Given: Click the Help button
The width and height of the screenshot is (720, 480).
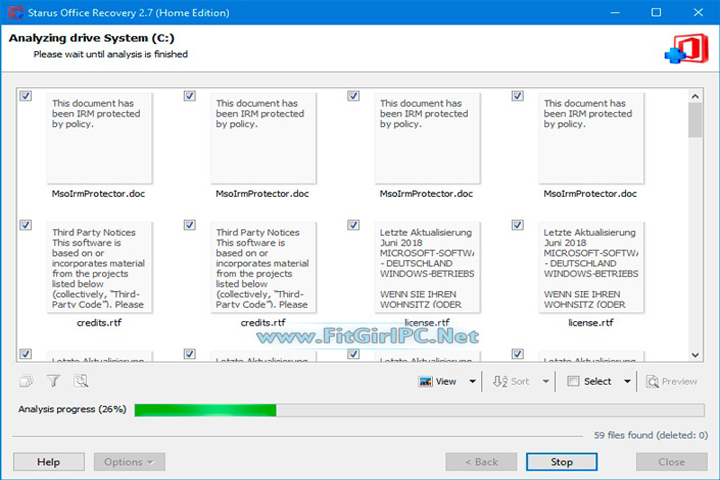Looking at the screenshot, I should click(x=49, y=462).
